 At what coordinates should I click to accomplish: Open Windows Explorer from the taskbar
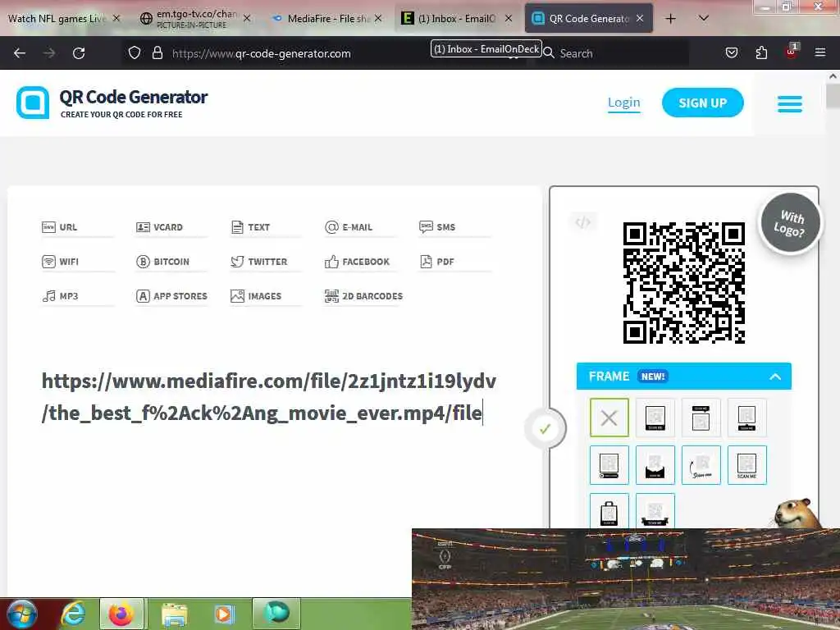174,614
